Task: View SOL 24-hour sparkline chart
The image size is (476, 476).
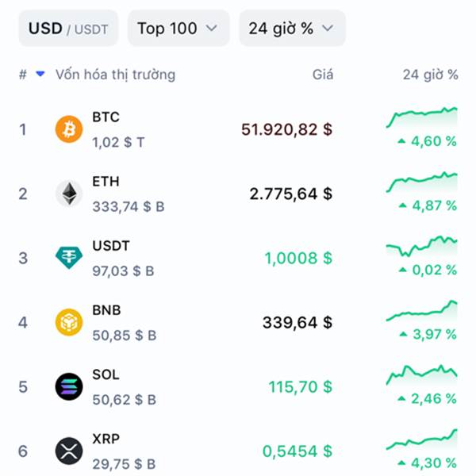Action: pyautogui.click(x=422, y=375)
